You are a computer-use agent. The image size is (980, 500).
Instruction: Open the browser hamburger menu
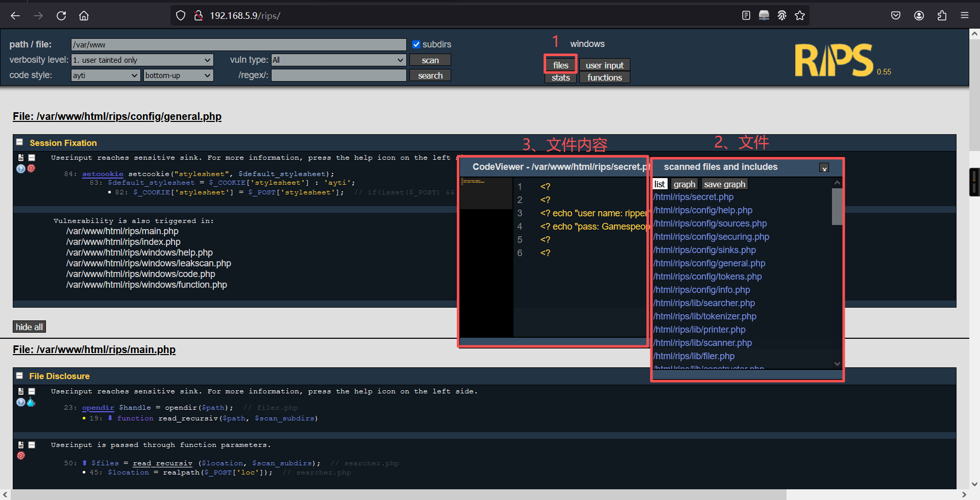(x=965, y=15)
